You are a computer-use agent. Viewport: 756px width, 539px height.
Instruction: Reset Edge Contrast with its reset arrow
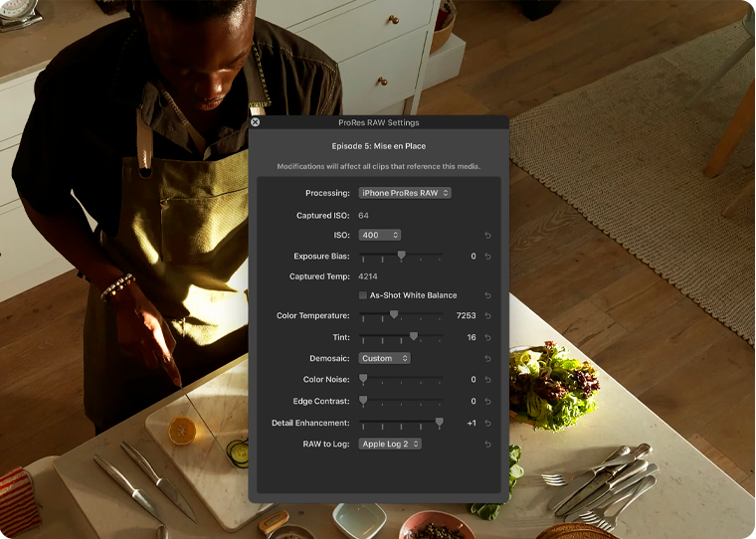click(x=488, y=402)
